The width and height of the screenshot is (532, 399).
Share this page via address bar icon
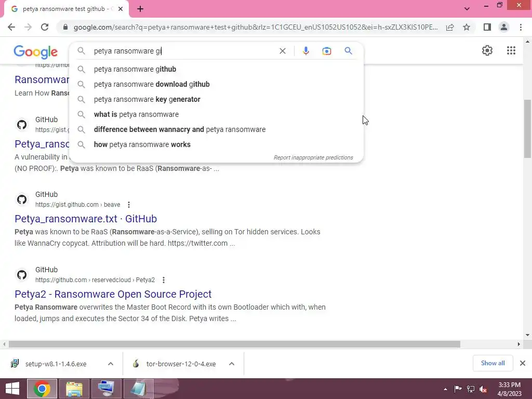click(450, 27)
